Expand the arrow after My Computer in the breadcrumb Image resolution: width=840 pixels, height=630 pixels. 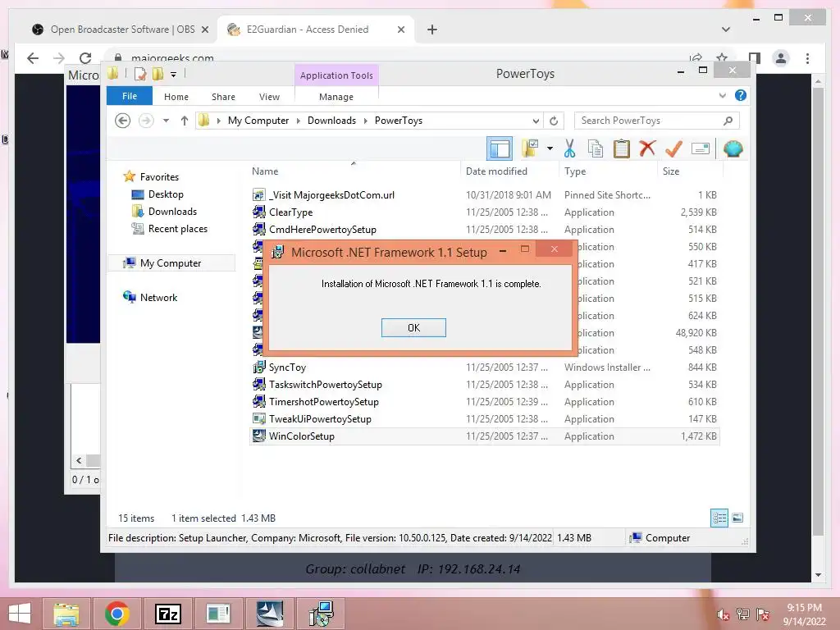tap(299, 121)
